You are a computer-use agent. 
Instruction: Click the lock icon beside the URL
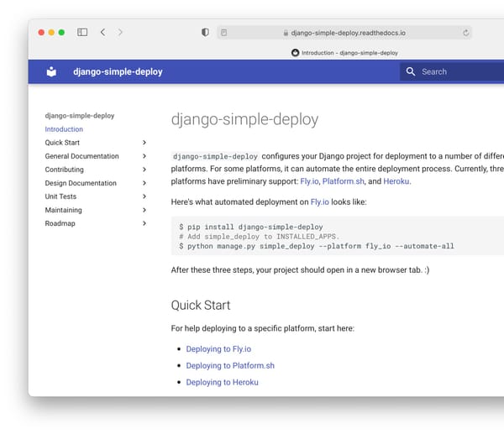(286, 33)
